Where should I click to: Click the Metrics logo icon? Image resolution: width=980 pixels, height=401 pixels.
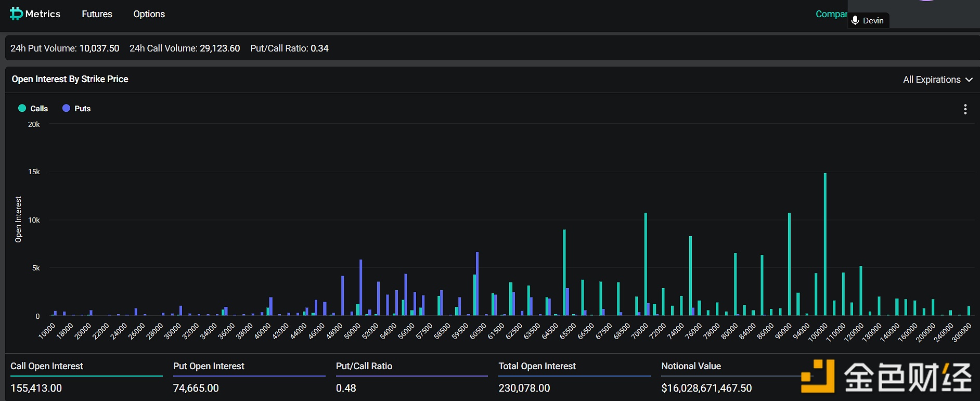pyautogui.click(x=16, y=14)
